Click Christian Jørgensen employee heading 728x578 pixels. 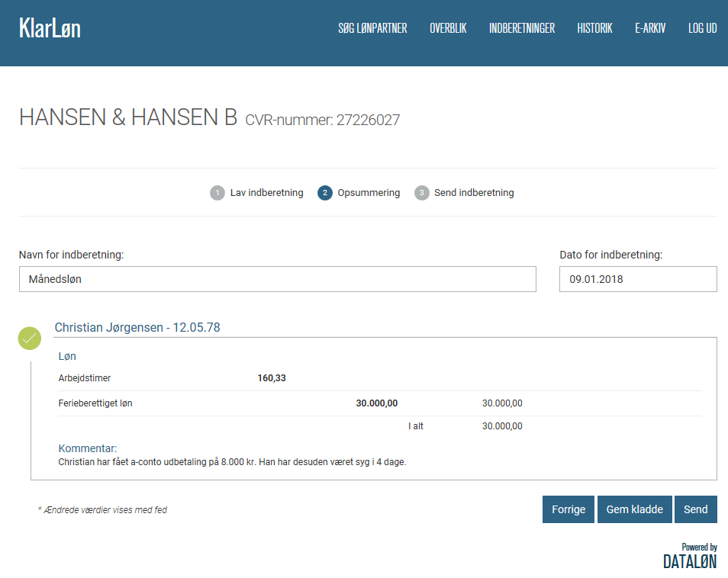[137, 328]
